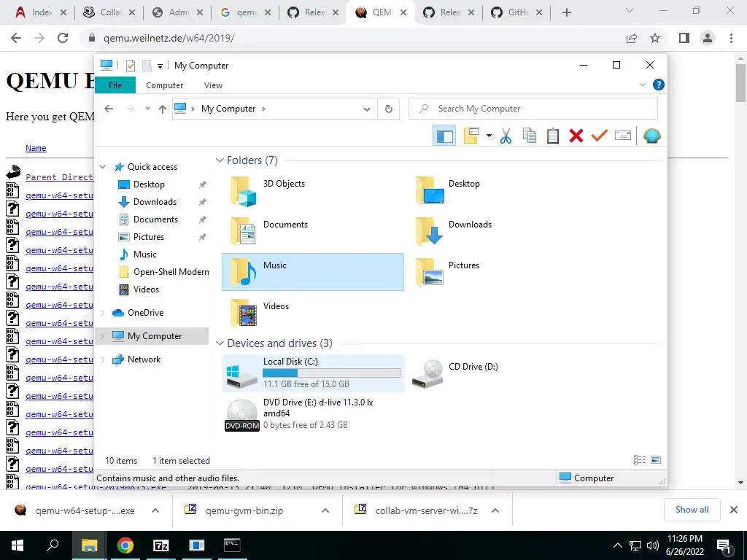The width and height of the screenshot is (747, 560).
Task: Open Parent Directory link in Chrome page
Action: click(x=60, y=177)
